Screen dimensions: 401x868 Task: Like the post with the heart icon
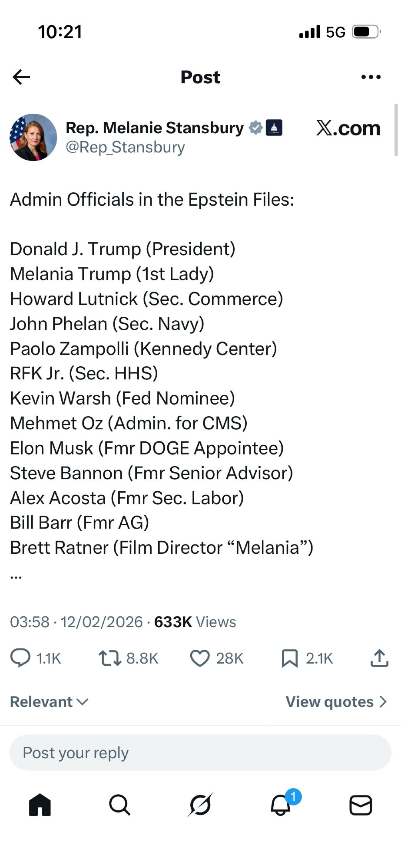200,658
